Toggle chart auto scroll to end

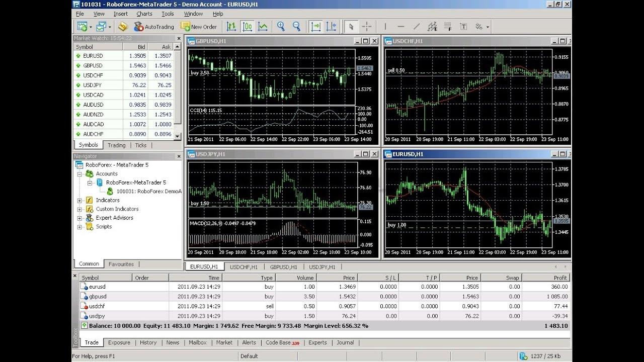pyautogui.click(x=315, y=27)
